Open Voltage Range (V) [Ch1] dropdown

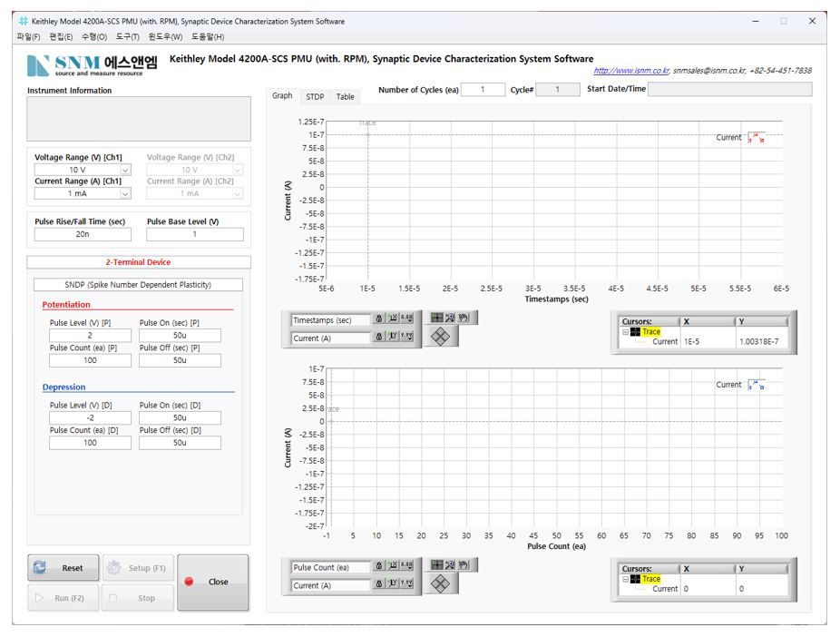point(125,170)
